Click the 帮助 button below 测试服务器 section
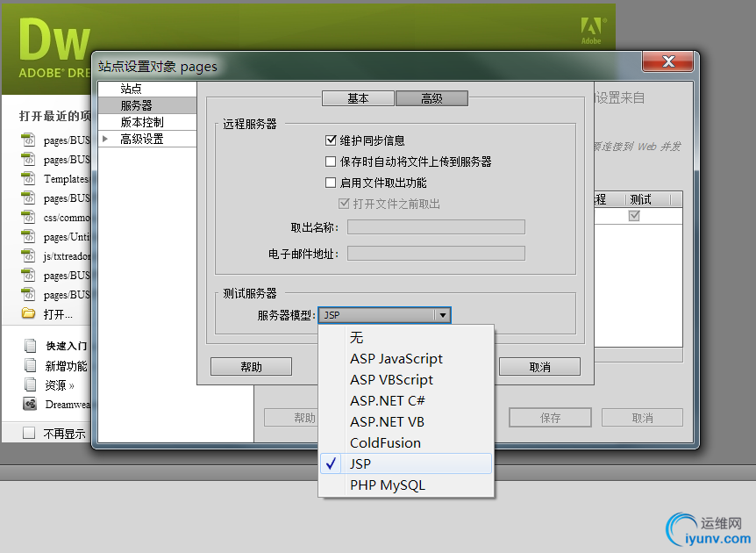756x553 pixels. tap(251, 367)
